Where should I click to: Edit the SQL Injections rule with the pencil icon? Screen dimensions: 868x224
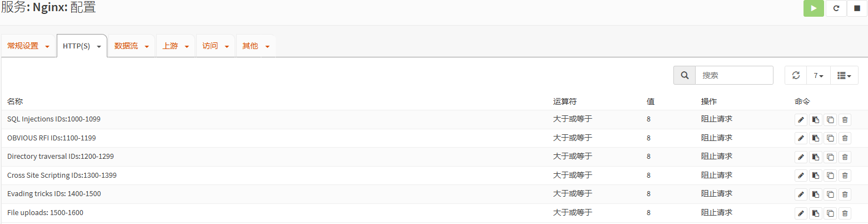click(x=801, y=120)
